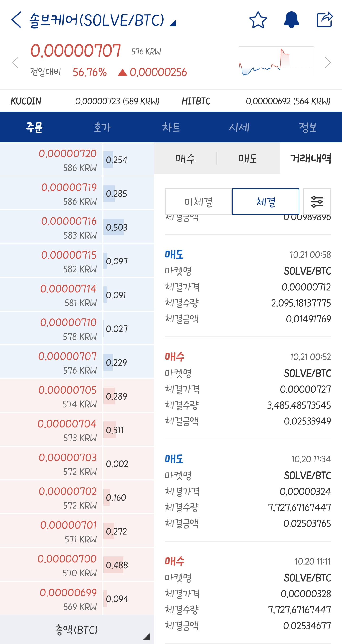The height and width of the screenshot is (644, 342).
Task: Select ask price 0.00000719
Action: click(x=51, y=193)
